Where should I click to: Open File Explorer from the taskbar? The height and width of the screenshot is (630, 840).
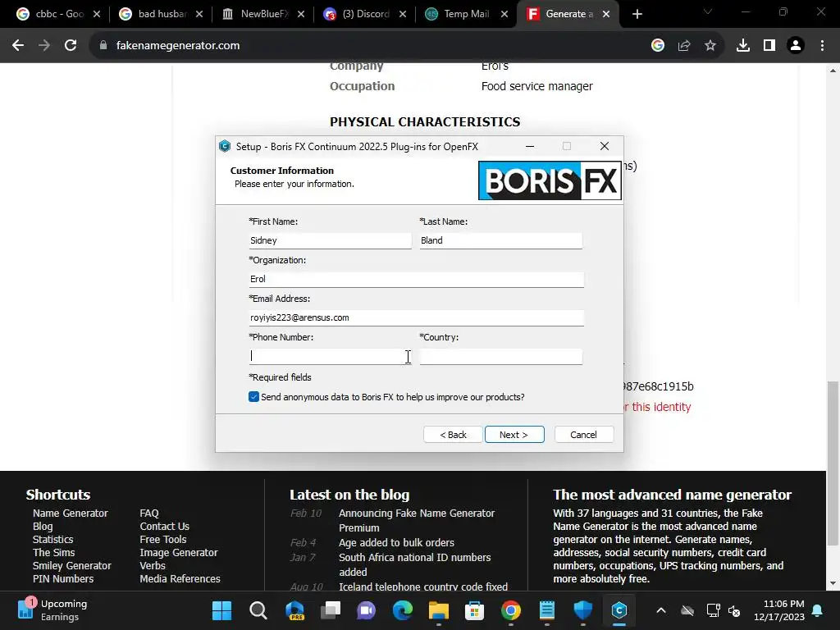tap(438, 610)
